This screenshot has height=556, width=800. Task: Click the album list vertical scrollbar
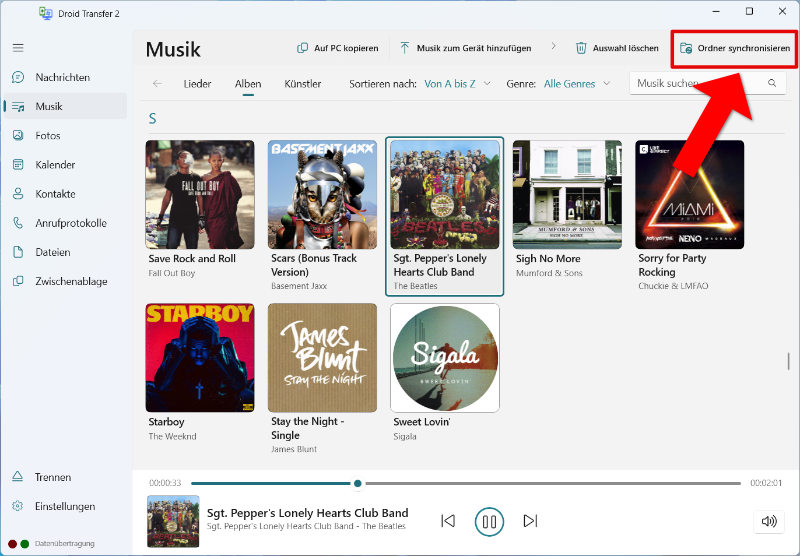(x=788, y=361)
